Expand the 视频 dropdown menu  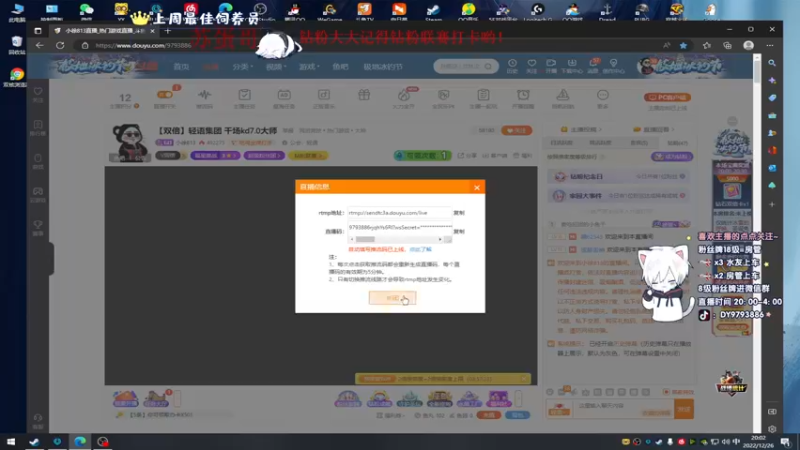(276, 67)
